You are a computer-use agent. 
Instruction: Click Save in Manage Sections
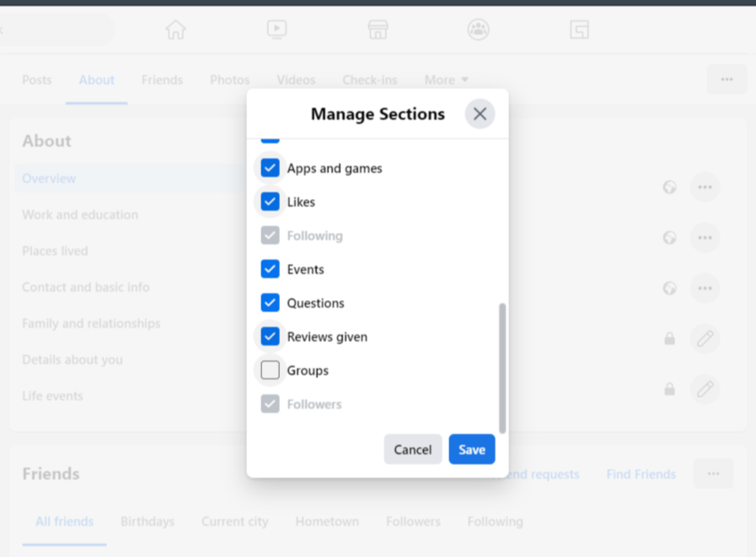471,449
